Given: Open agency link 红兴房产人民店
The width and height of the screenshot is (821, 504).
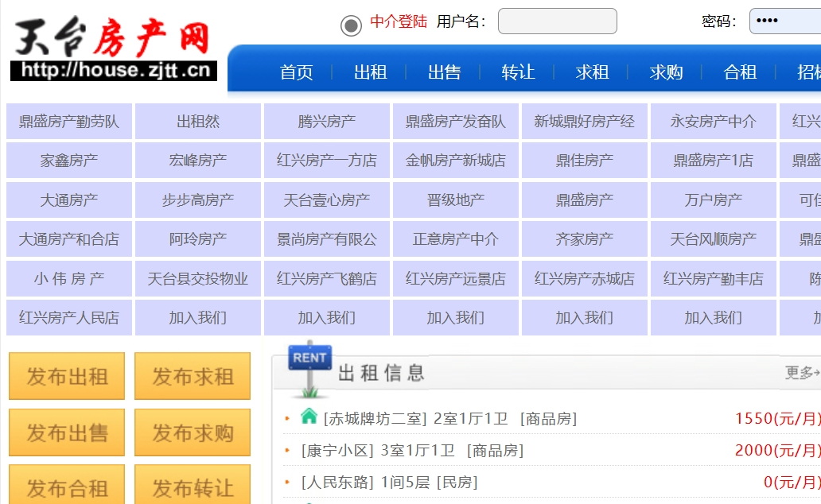Looking at the screenshot, I should 69,318.
